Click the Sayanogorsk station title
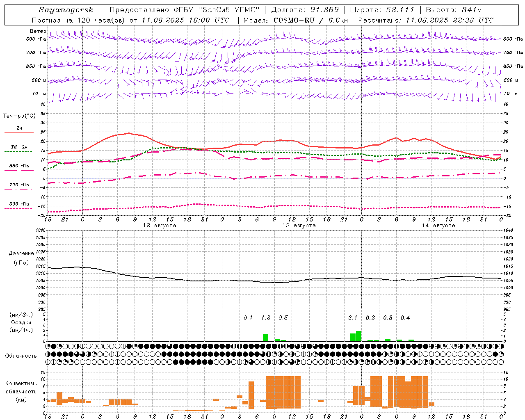This screenshot has width=525, height=420. pyautogui.click(x=66, y=10)
